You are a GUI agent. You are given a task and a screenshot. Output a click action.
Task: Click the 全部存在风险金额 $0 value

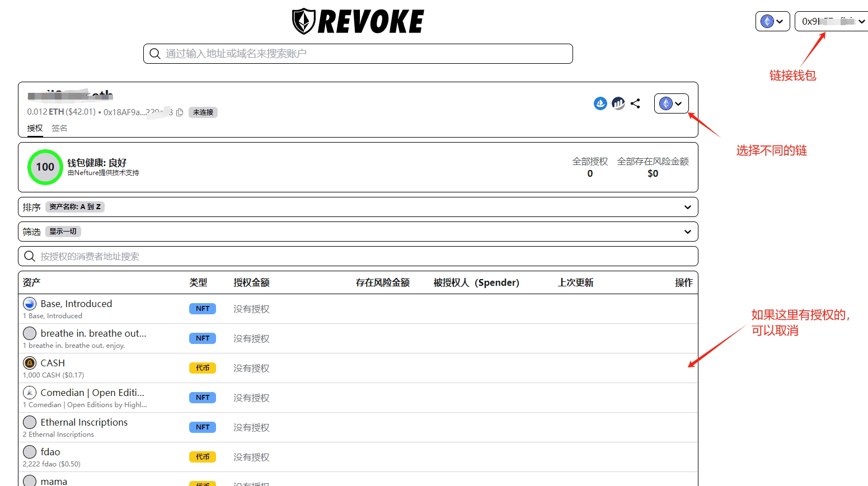[653, 173]
